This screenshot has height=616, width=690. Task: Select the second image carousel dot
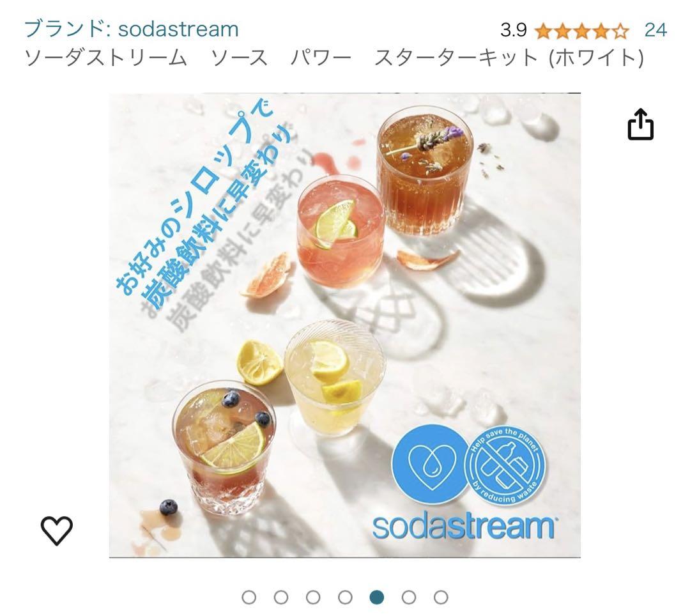(x=281, y=597)
